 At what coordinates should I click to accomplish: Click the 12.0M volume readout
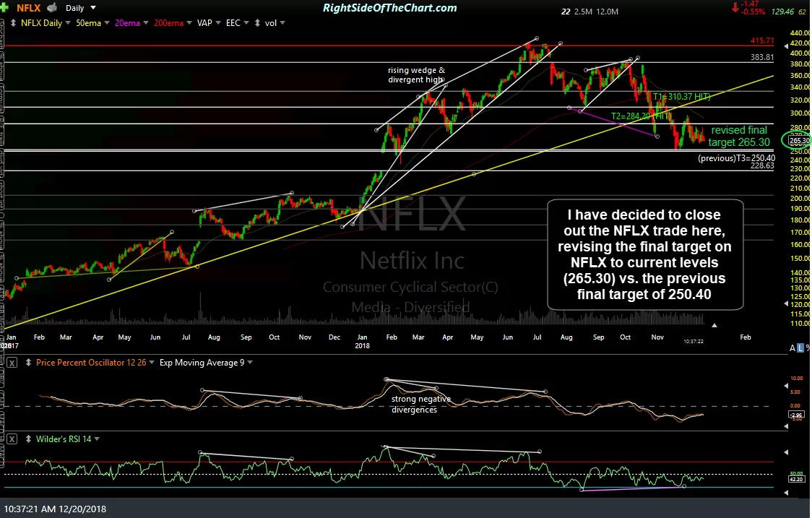pyautogui.click(x=607, y=12)
